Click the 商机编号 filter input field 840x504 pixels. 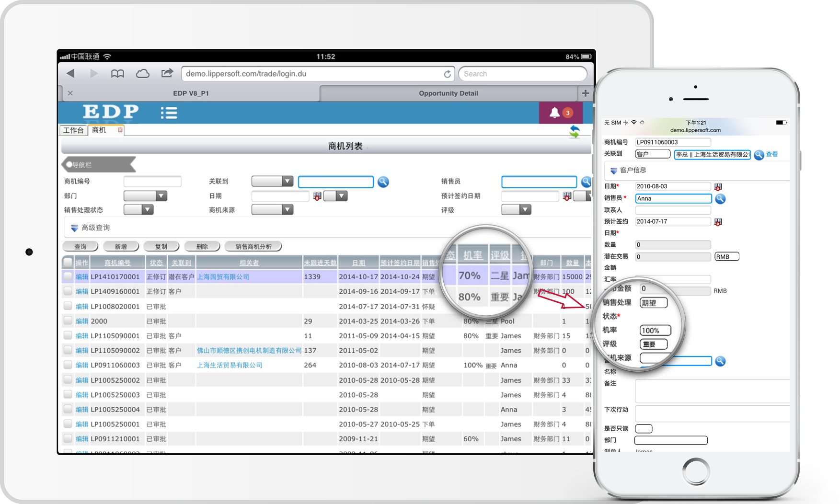click(x=152, y=182)
